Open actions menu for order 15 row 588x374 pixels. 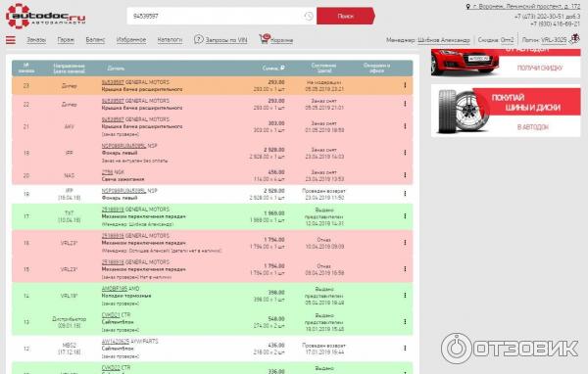(x=405, y=269)
